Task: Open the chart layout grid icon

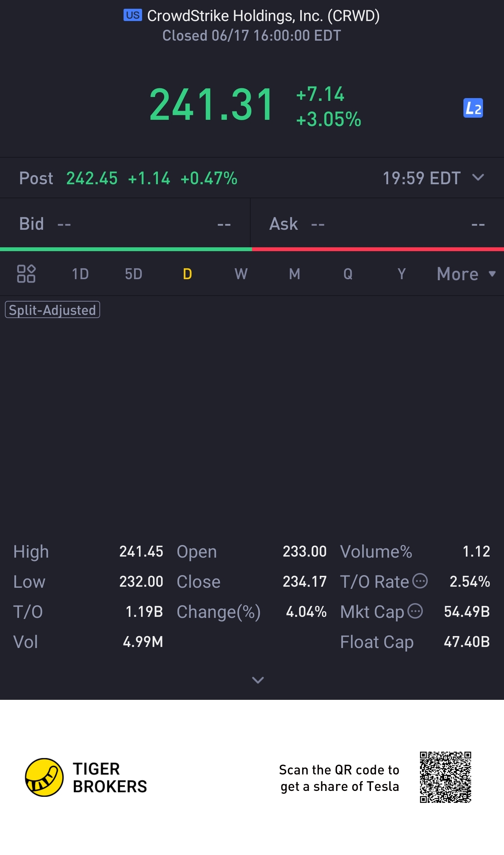Action: click(x=26, y=274)
